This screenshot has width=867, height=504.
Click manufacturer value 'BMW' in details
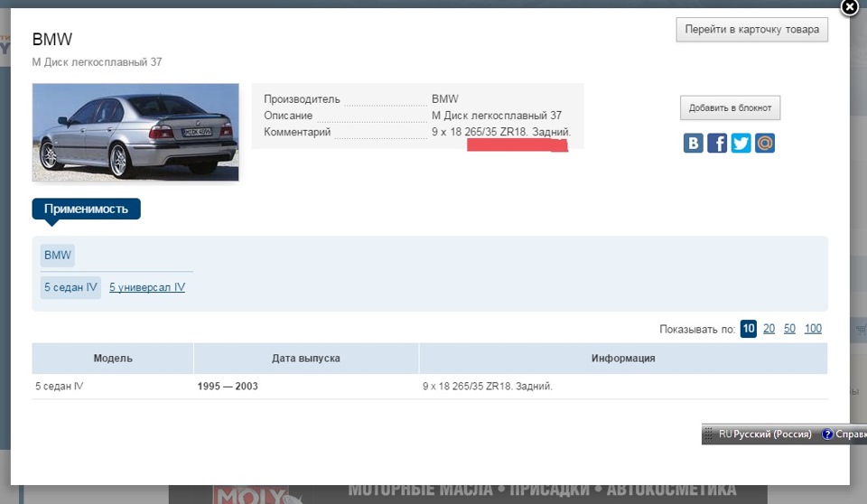[x=445, y=99]
